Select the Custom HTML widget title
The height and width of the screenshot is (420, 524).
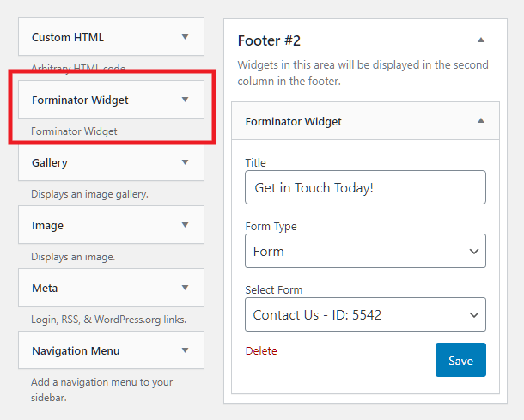68,38
